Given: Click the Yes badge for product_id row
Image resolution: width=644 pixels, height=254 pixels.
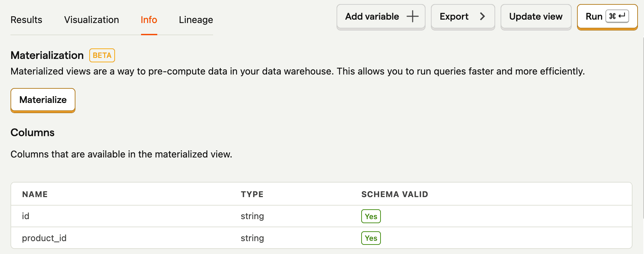Looking at the screenshot, I should pyautogui.click(x=371, y=238).
